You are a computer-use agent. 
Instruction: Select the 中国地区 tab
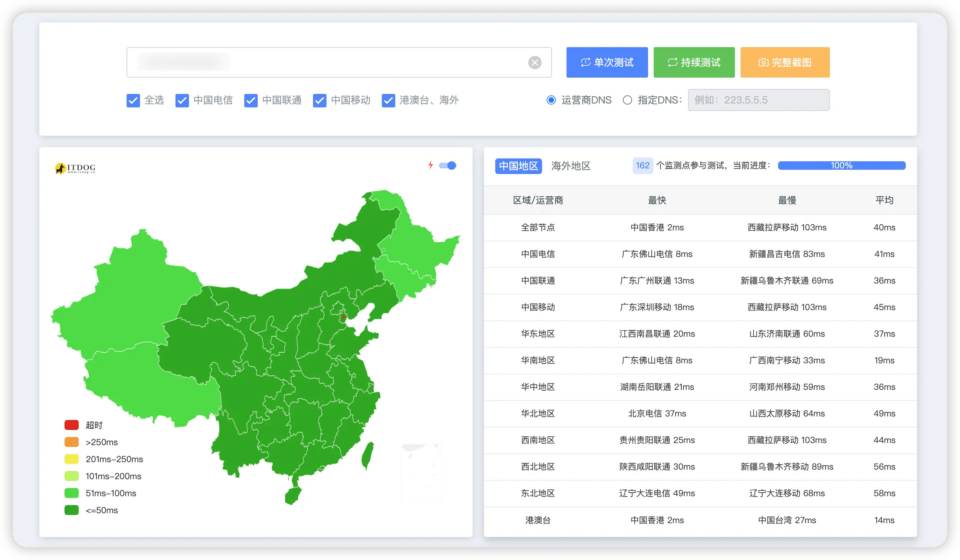coord(518,166)
